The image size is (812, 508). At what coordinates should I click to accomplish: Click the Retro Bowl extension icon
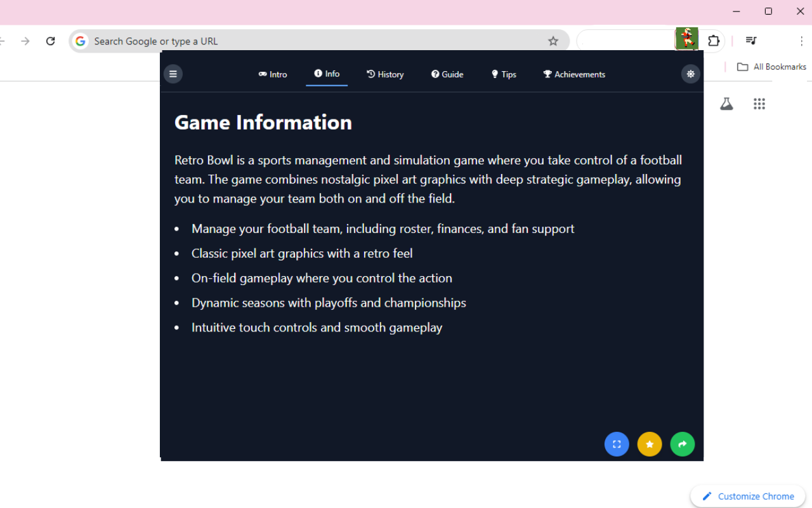(x=686, y=39)
